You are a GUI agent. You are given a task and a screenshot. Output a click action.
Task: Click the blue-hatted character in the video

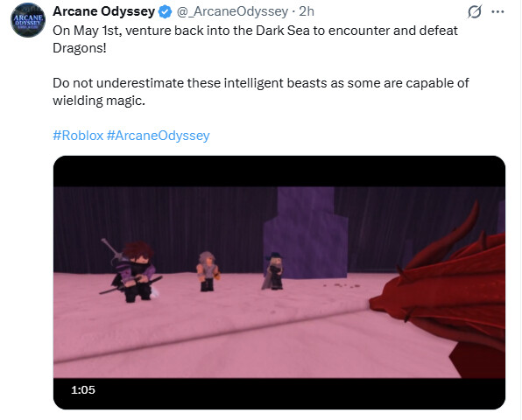[273, 271]
